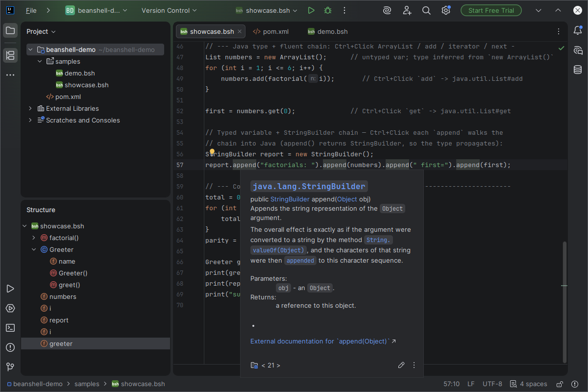Select pom.xml in the project tree
The height and width of the screenshot is (392, 588).
[68, 97]
